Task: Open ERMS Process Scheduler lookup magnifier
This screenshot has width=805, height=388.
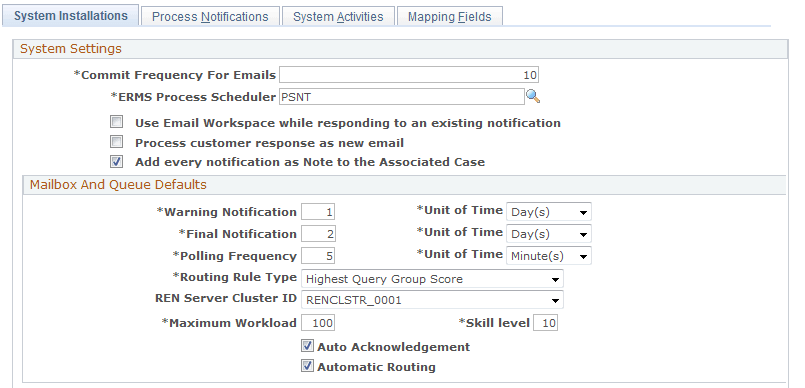Action: pyautogui.click(x=533, y=96)
